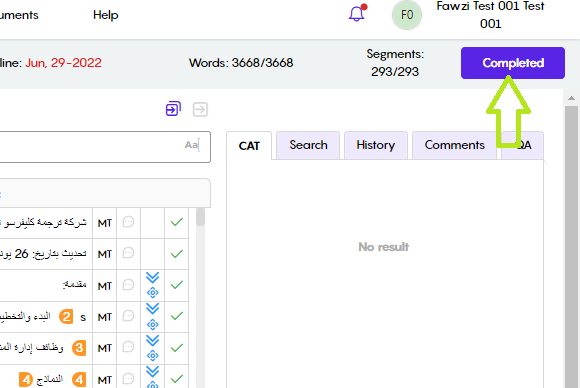Screen dimensions: 580x388
Task: Click the segment list scrollbar thumb
Action: pos(200,217)
